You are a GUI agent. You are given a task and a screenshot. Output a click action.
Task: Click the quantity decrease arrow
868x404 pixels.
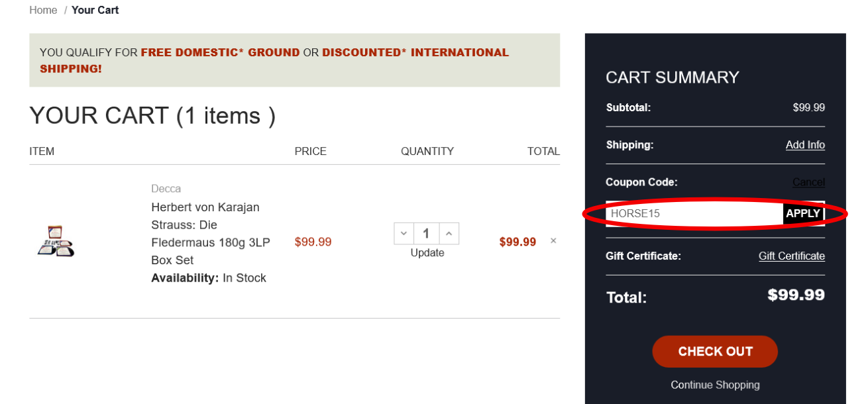(x=404, y=233)
